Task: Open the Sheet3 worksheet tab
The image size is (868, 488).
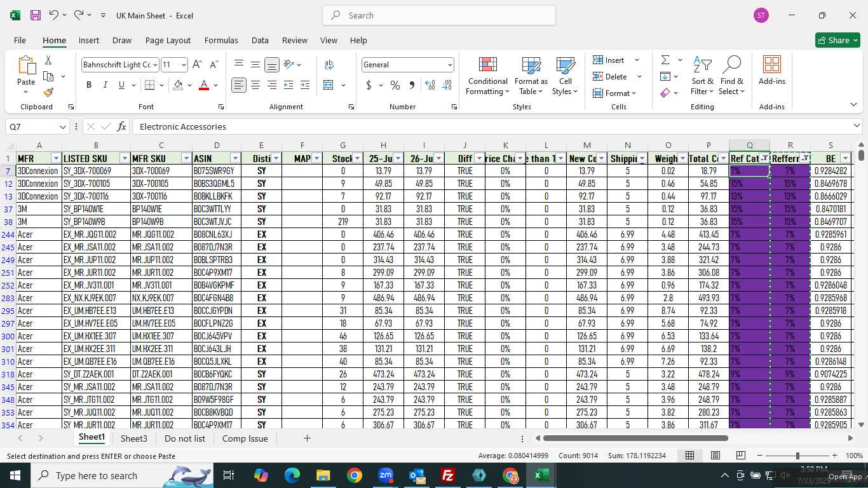Action: (134, 438)
